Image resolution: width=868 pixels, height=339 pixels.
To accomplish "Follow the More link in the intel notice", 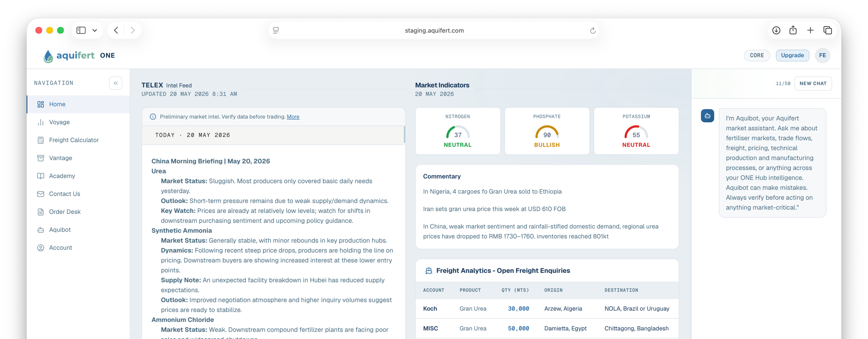I will (x=293, y=117).
